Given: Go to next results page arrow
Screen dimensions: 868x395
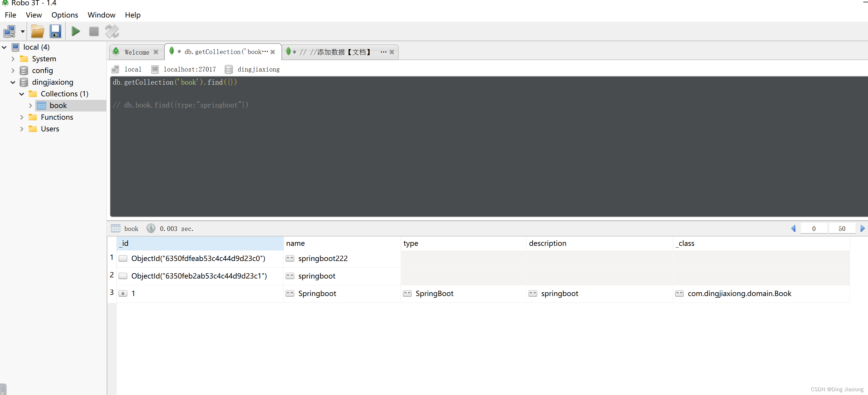Looking at the screenshot, I should [862, 229].
